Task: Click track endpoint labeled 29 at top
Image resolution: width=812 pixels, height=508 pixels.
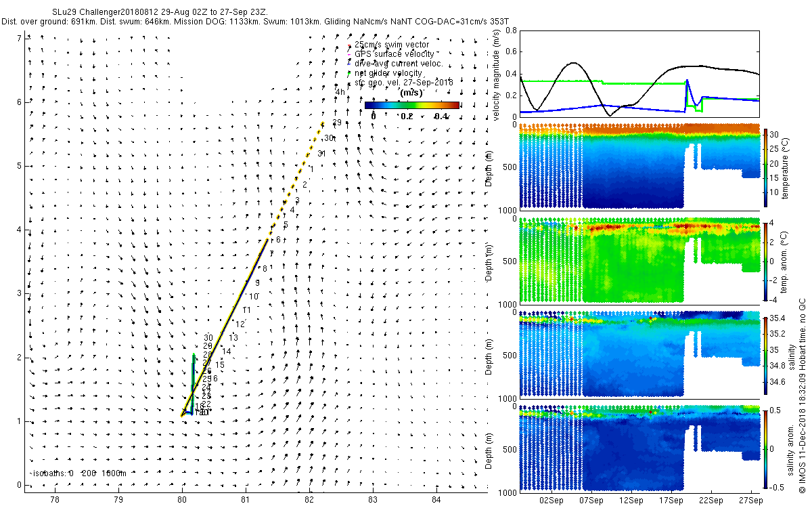Action: click(x=337, y=123)
